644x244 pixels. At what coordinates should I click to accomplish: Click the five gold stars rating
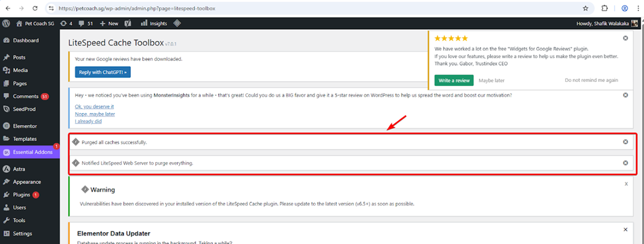[x=451, y=38]
